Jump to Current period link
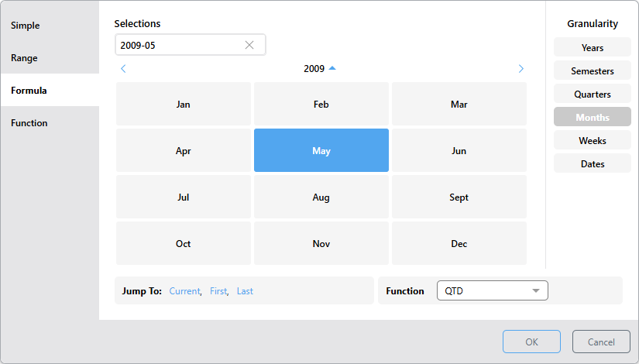 [x=184, y=291]
